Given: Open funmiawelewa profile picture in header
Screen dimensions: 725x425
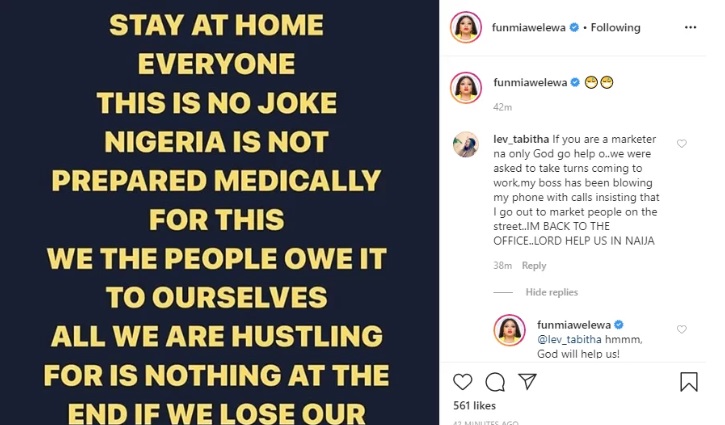Looking at the screenshot, I should (x=466, y=28).
